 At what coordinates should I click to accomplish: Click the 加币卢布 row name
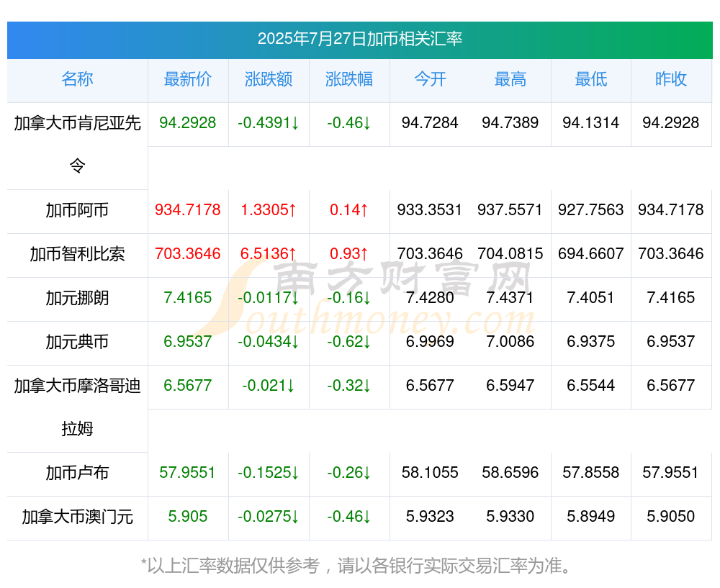77,473
